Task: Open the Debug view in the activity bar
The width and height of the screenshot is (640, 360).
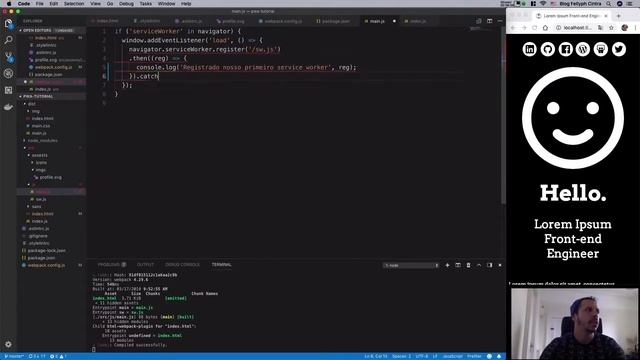Action: click(x=8, y=73)
